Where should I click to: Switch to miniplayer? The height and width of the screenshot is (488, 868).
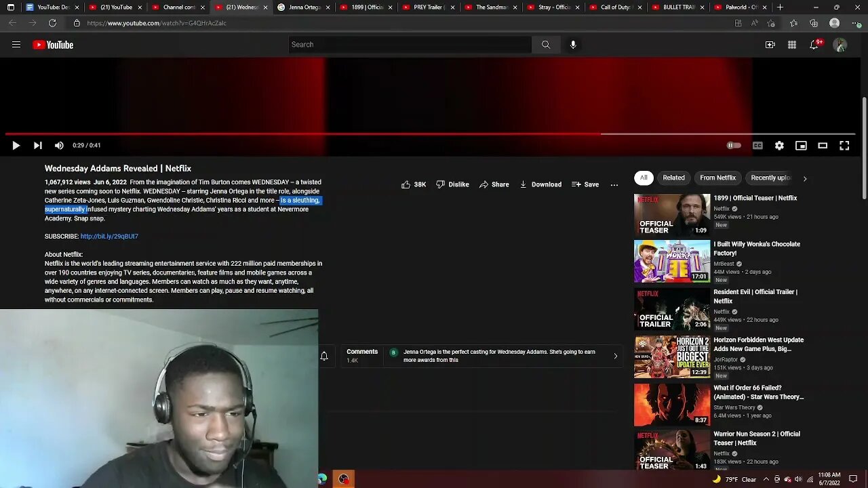pos(801,145)
